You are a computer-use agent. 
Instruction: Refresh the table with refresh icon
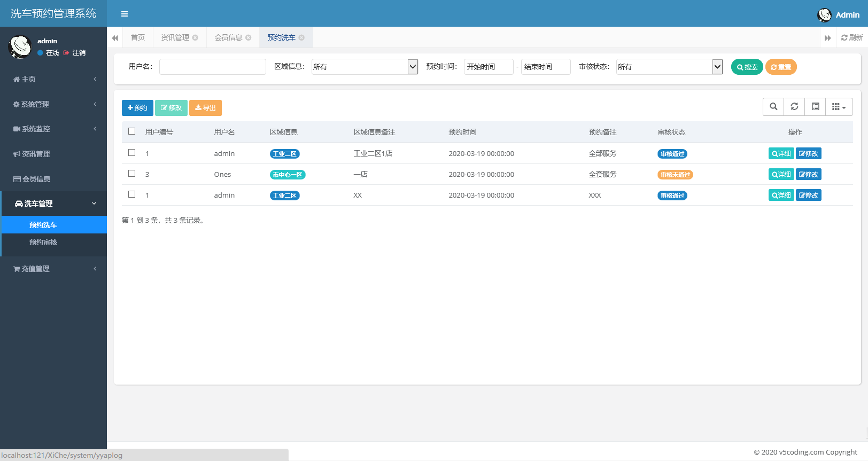(794, 107)
